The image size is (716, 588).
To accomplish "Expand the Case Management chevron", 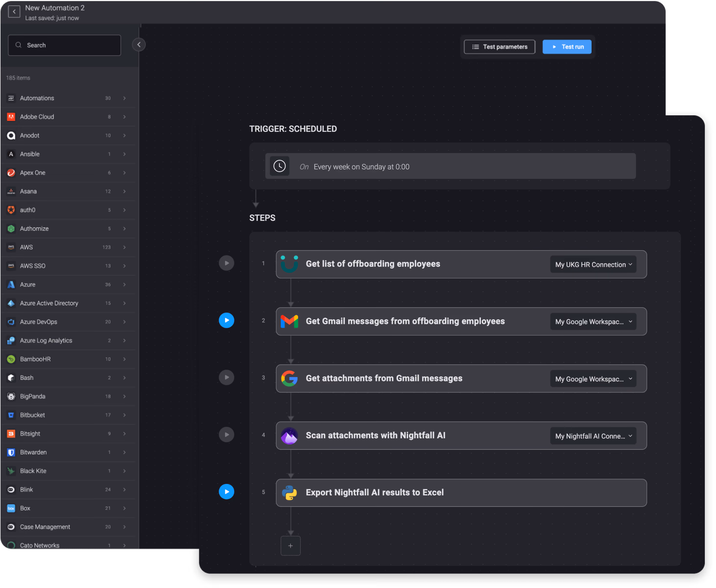I will coord(125,527).
